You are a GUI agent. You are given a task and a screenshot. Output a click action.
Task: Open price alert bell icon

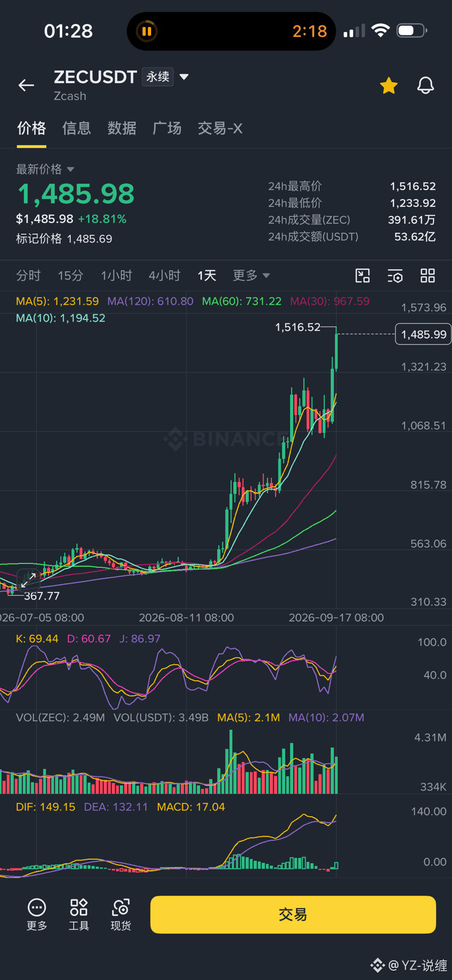[x=425, y=85]
